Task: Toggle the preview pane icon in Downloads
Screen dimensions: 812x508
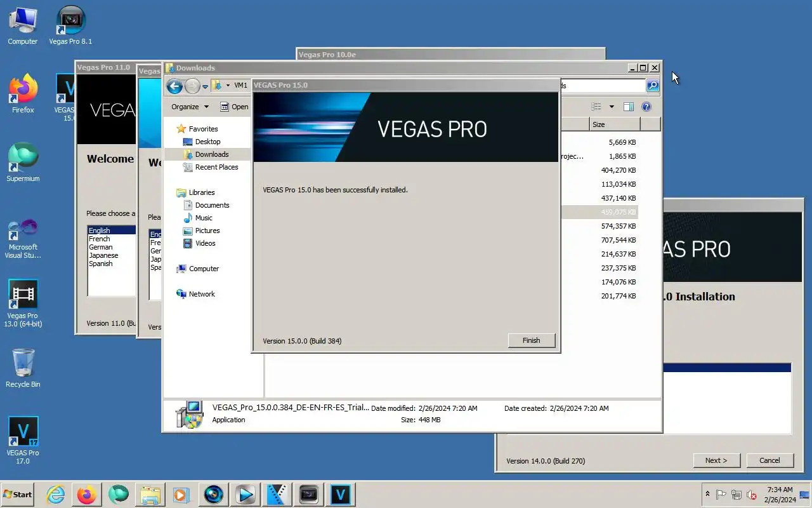Action: (629, 107)
